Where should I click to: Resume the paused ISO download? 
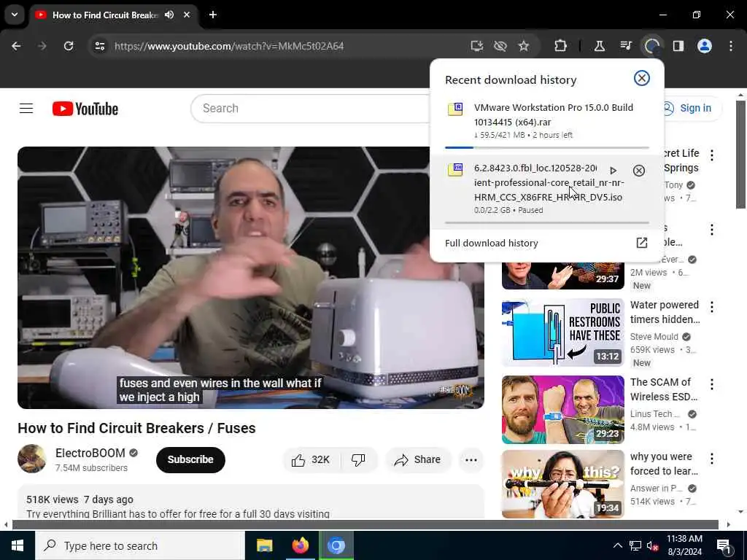point(613,171)
